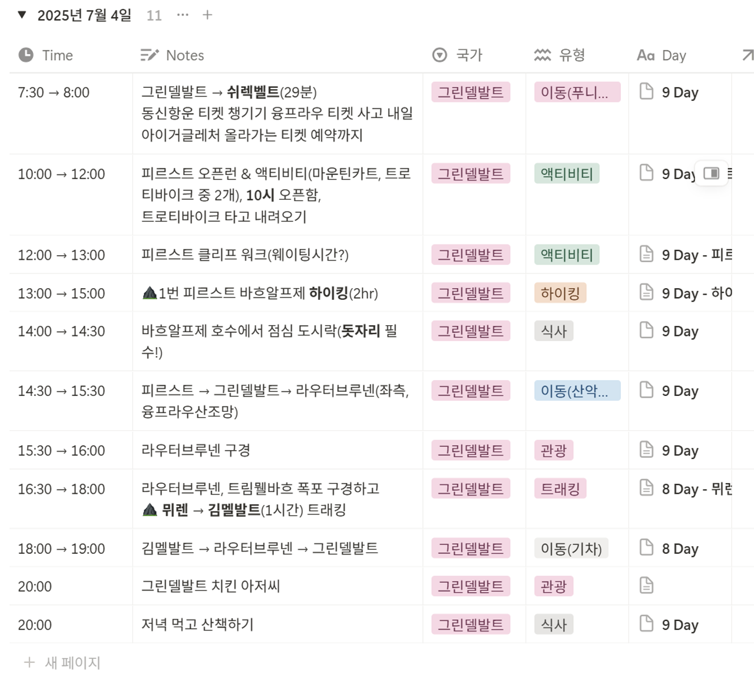Click the Notes column header
Screen dimensions: 754x700
[184, 55]
